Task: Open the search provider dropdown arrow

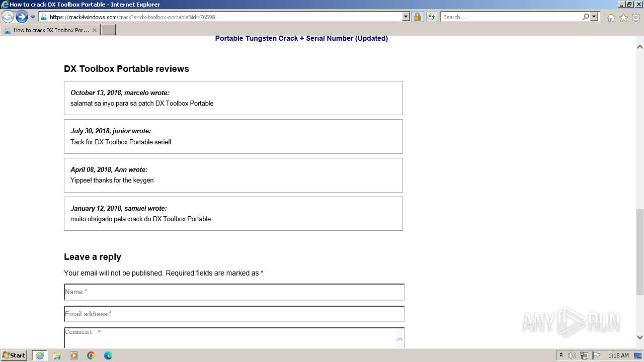Action: click(594, 17)
